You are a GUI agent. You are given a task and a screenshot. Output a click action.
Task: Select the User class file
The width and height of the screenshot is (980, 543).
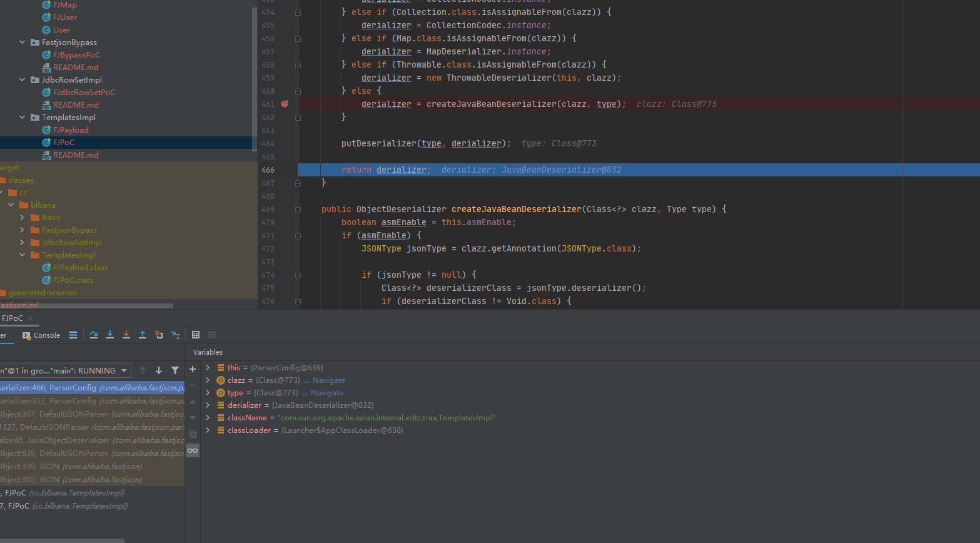(x=61, y=30)
